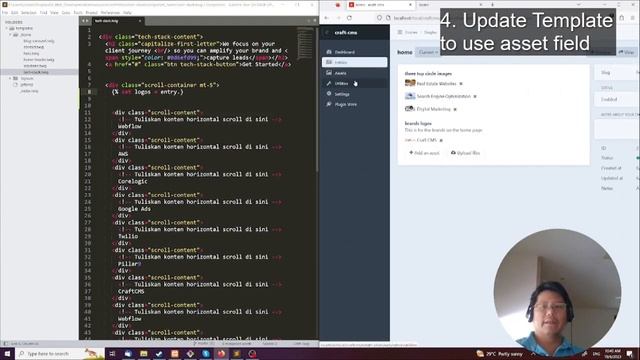Click the browser forward arrow
This screenshot has width=640, height=360.
(x=338, y=18)
